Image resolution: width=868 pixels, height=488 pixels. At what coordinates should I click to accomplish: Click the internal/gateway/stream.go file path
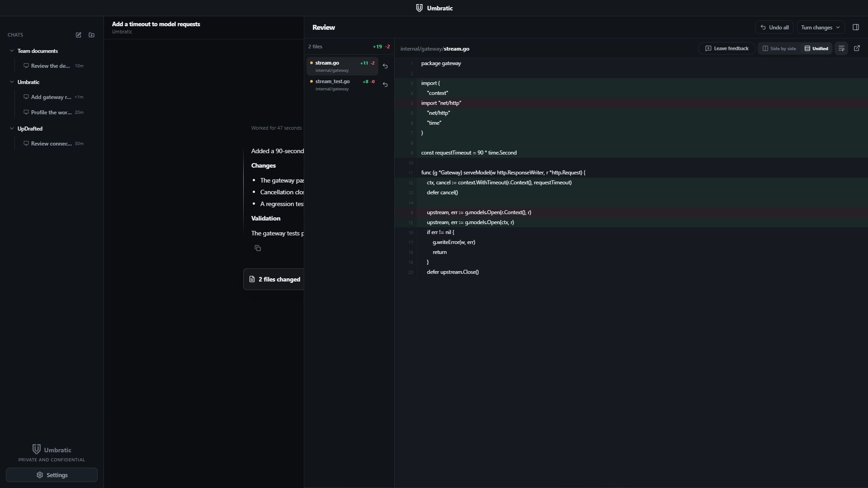434,49
